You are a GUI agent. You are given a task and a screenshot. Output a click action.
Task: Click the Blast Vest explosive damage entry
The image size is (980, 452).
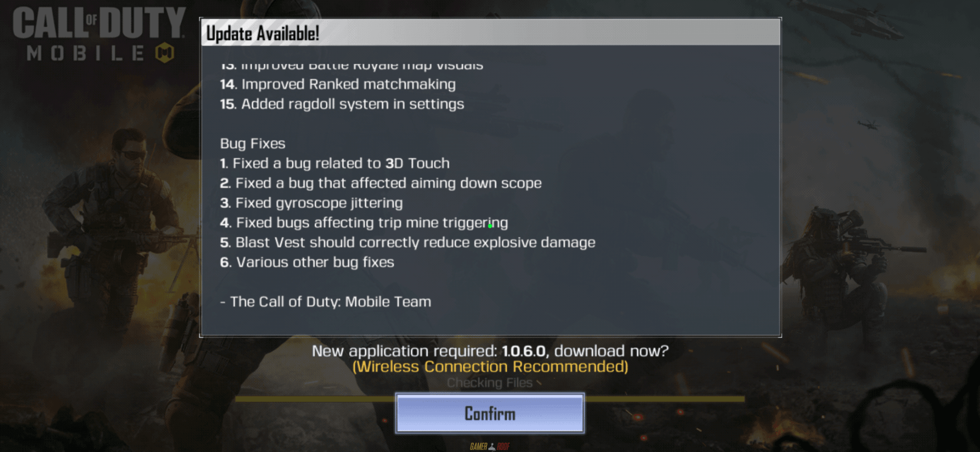point(408,243)
